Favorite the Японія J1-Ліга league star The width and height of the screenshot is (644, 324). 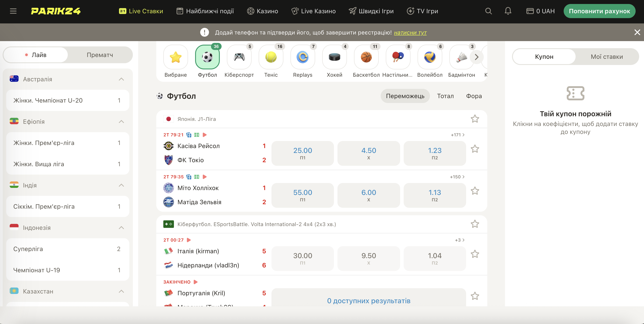(475, 119)
